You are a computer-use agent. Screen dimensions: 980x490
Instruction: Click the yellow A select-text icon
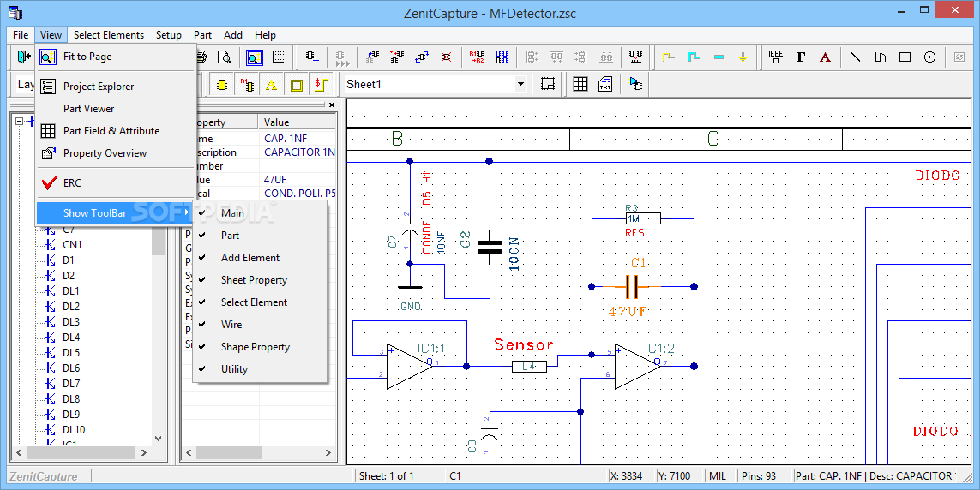point(271,84)
